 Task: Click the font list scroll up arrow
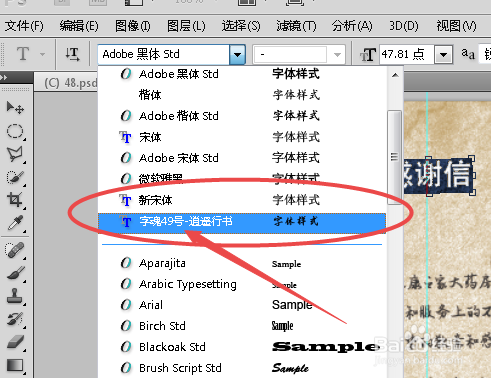395,75
